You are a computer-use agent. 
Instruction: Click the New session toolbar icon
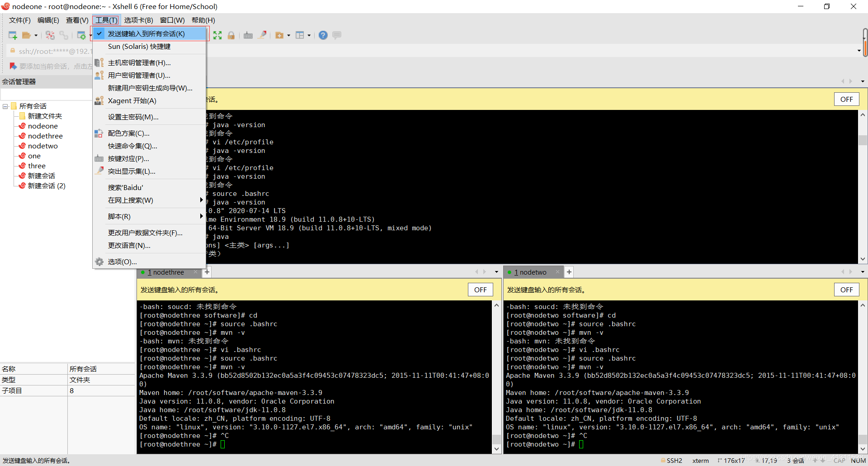coord(13,35)
